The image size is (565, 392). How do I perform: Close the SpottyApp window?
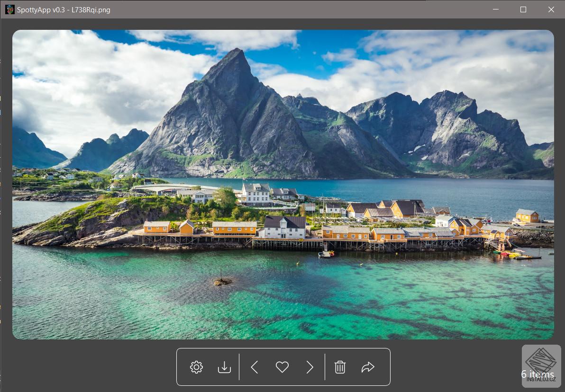click(551, 9)
